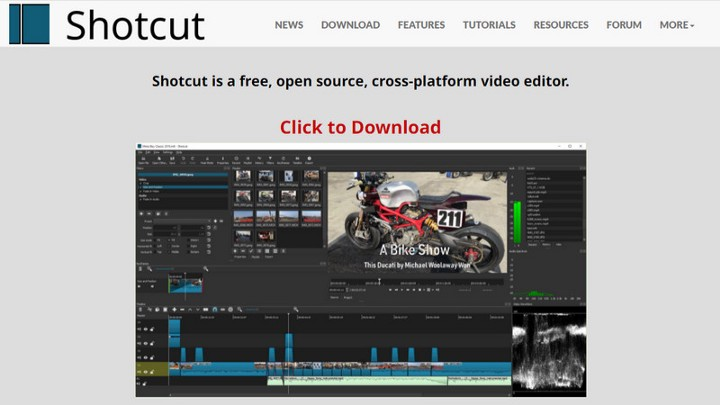Image resolution: width=720 pixels, height=405 pixels.
Task: Click the Timeline icon in app toolbar
Action: click(x=297, y=160)
